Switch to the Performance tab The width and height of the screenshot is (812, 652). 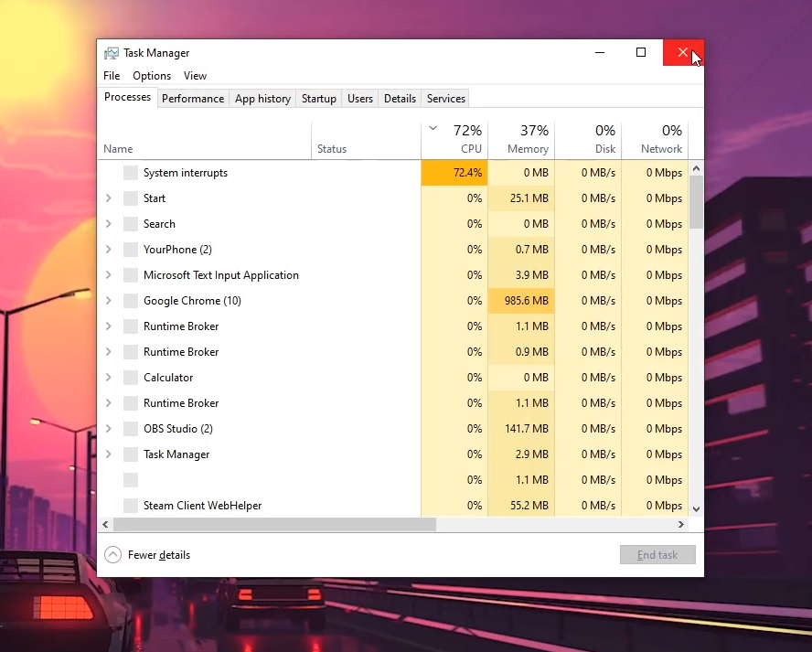193,99
